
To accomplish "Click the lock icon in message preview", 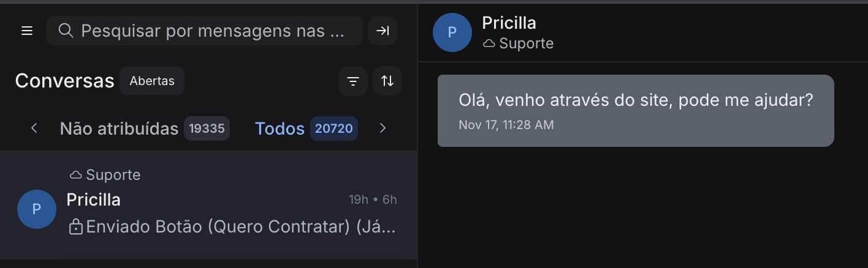I will (76, 228).
